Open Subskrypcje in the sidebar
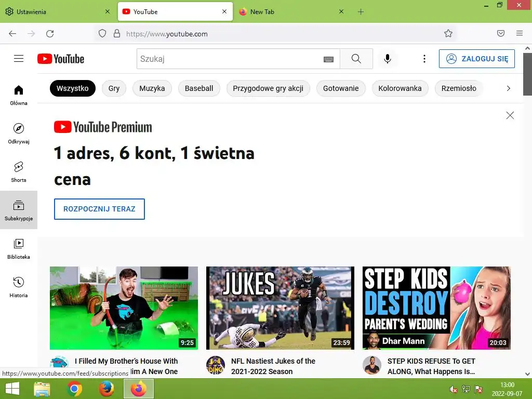This screenshot has height=399, width=532. coord(19,210)
